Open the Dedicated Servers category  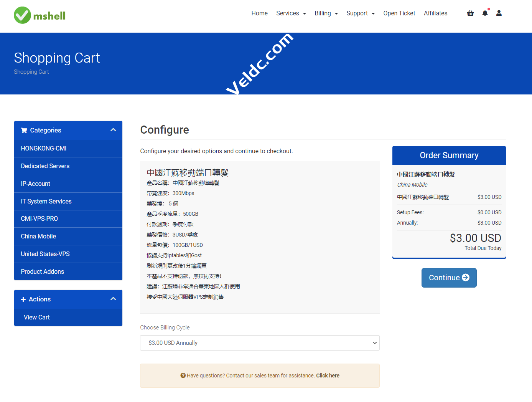pyautogui.click(x=45, y=166)
